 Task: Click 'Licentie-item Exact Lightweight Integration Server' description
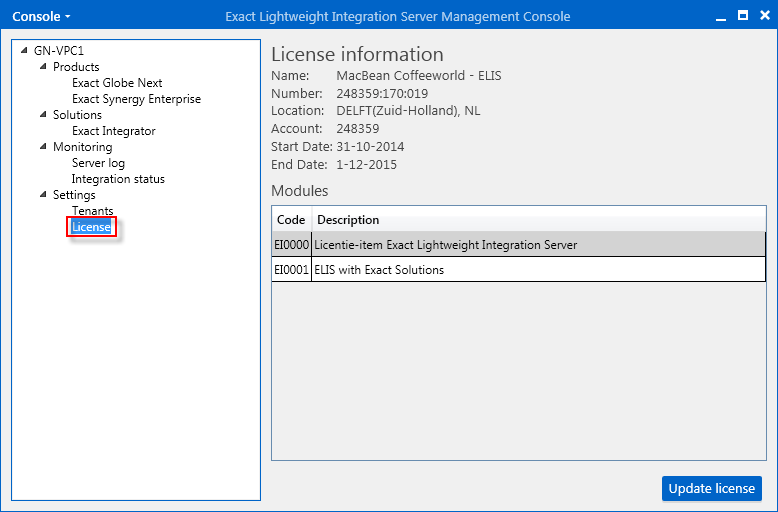446,245
